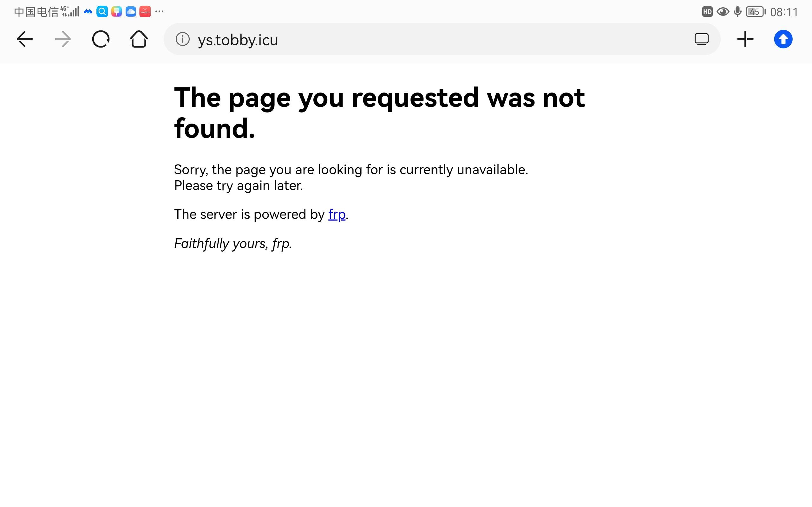This screenshot has height=507, width=812.
Task: Tap the 08:11 clock in status bar
Action: 784,12
